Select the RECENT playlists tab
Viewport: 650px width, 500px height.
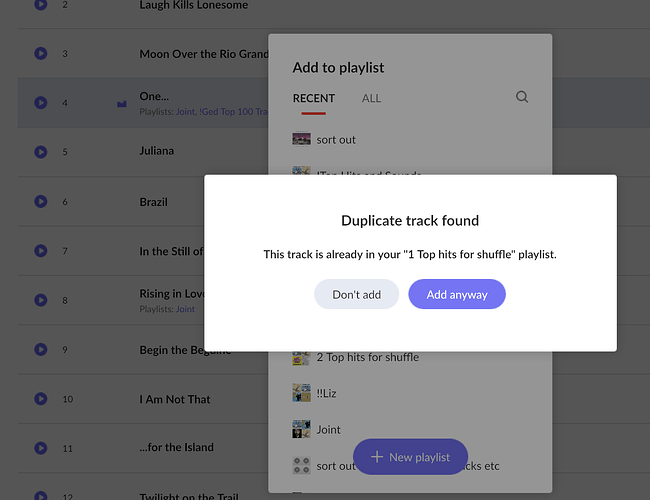click(x=314, y=98)
